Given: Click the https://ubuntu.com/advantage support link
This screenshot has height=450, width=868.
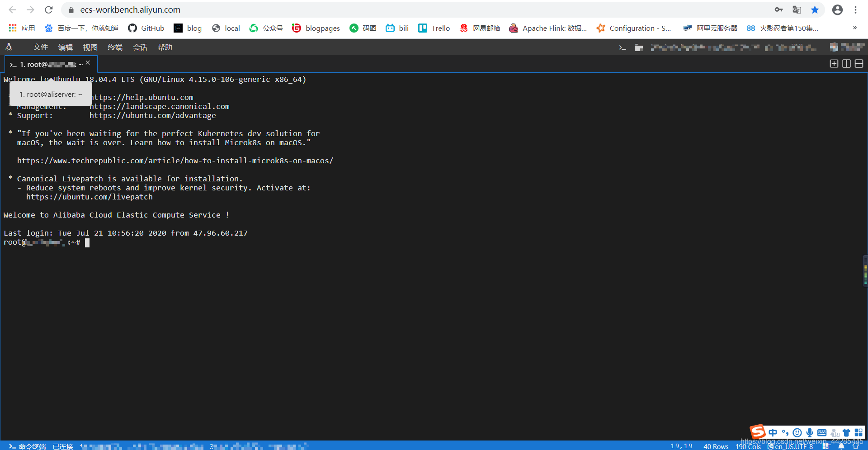Looking at the screenshot, I should point(152,115).
